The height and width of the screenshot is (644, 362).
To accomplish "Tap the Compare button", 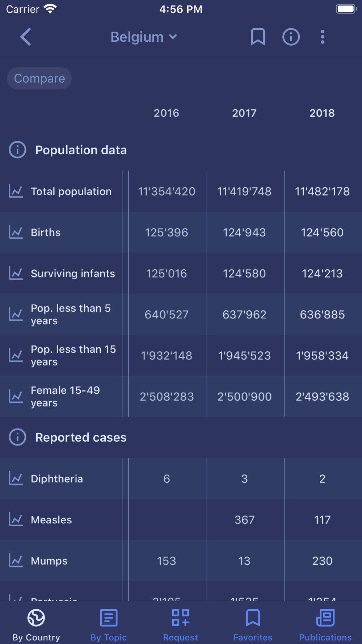I will click(39, 78).
